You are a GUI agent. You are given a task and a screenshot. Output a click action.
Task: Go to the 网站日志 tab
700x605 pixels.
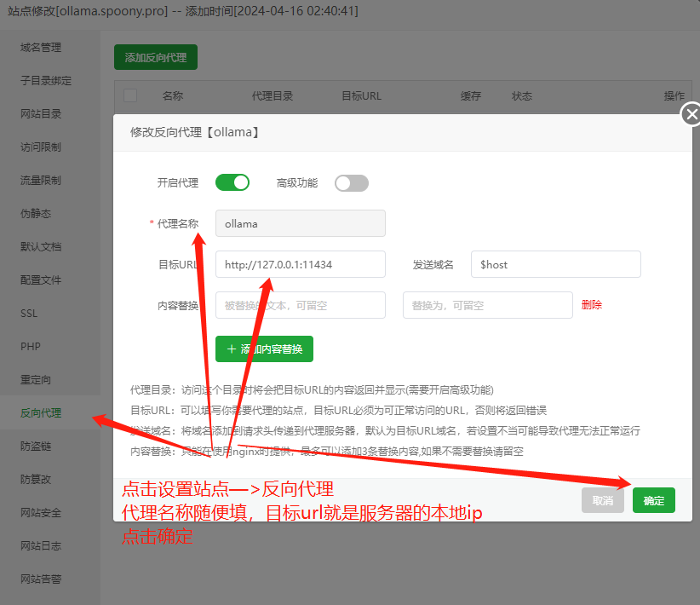41,546
